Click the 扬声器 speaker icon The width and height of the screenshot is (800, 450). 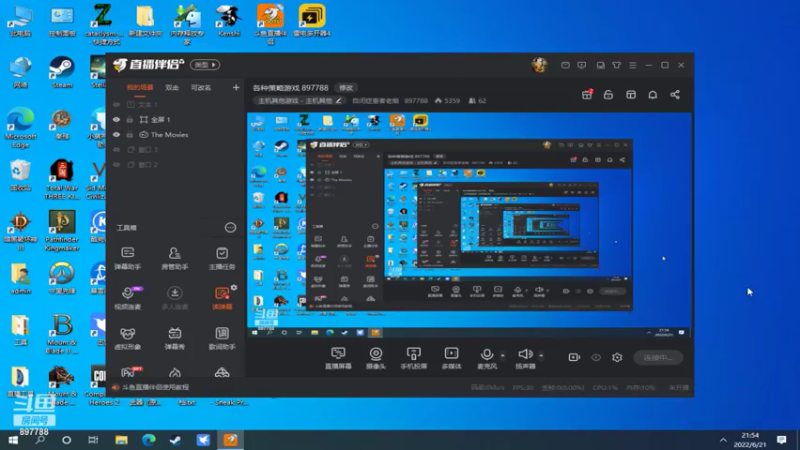click(x=525, y=354)
